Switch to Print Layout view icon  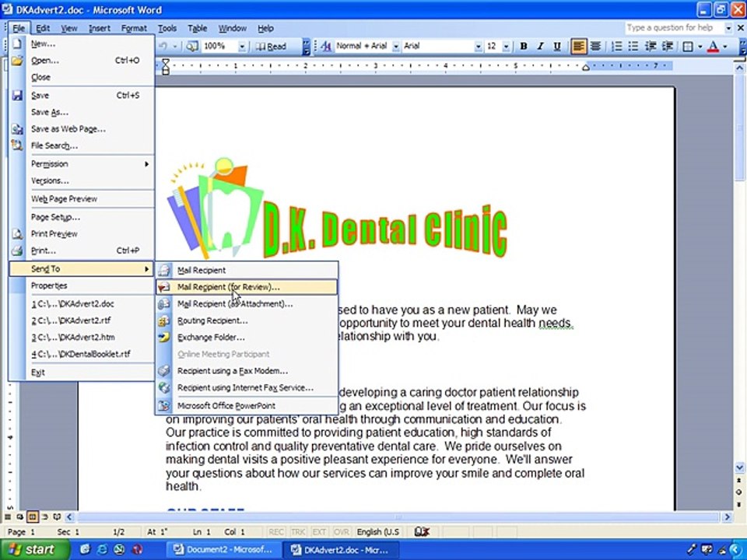pos(32,516)
